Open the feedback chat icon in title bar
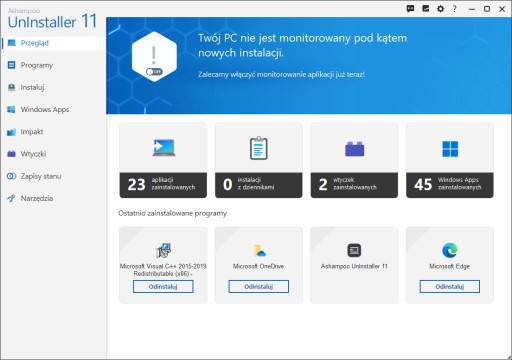This screenshot has height=360, width=512. [411, 9]
